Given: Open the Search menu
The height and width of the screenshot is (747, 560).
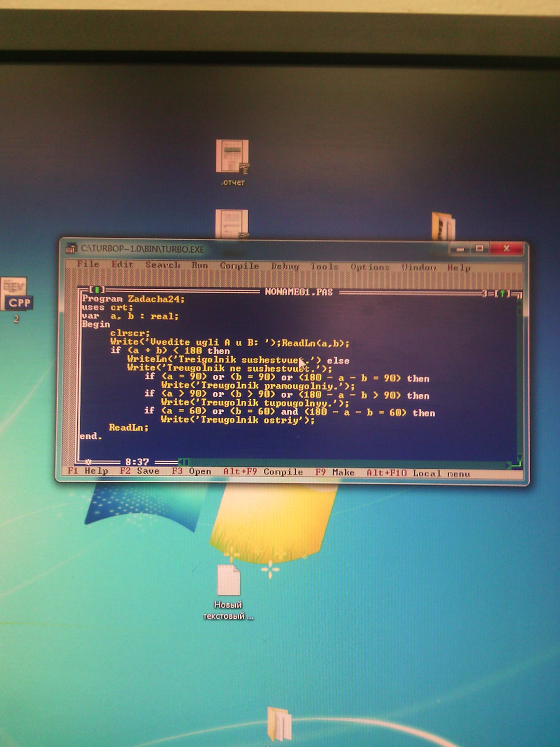Looking at the screenshot, I should (163, 265).
